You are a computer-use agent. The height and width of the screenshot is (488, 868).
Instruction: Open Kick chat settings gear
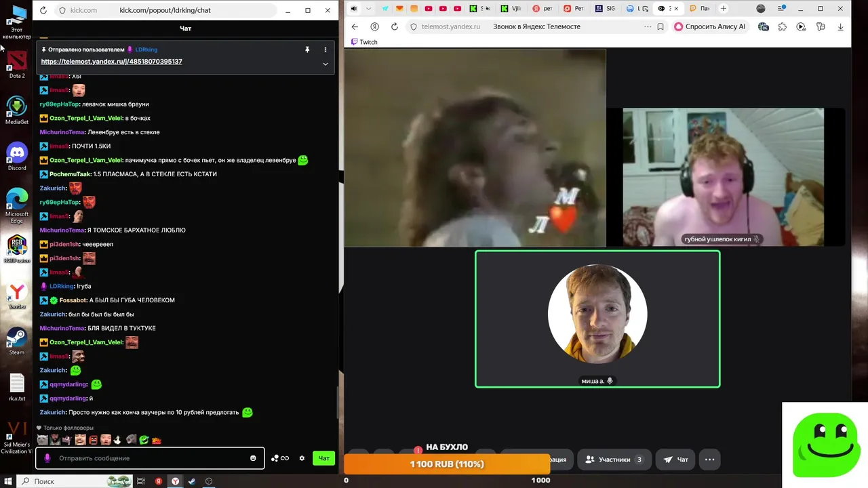pyautogui.click(x=302, y=458)
